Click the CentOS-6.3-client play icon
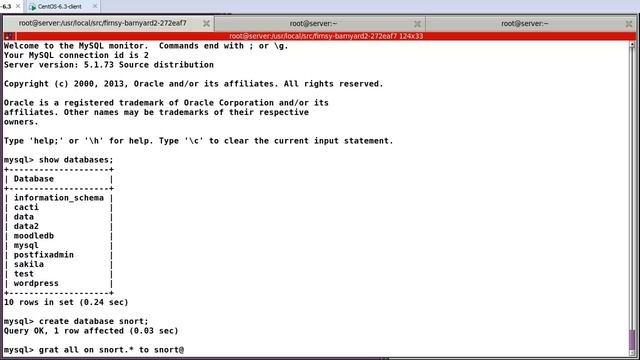 (x=33, y=7)
